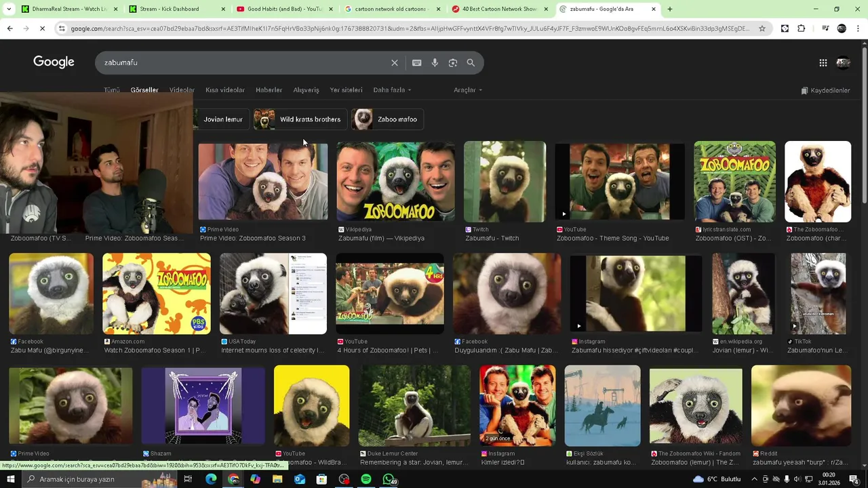Select the Kısa videolar search filter
868x488 pixels.
[225, 90]
